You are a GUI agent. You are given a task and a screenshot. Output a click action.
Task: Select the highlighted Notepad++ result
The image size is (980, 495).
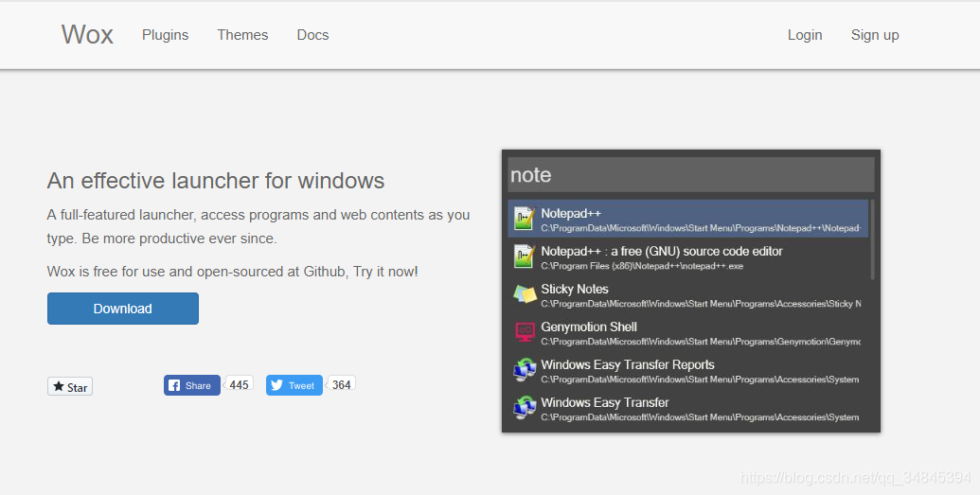pos(687,219)
